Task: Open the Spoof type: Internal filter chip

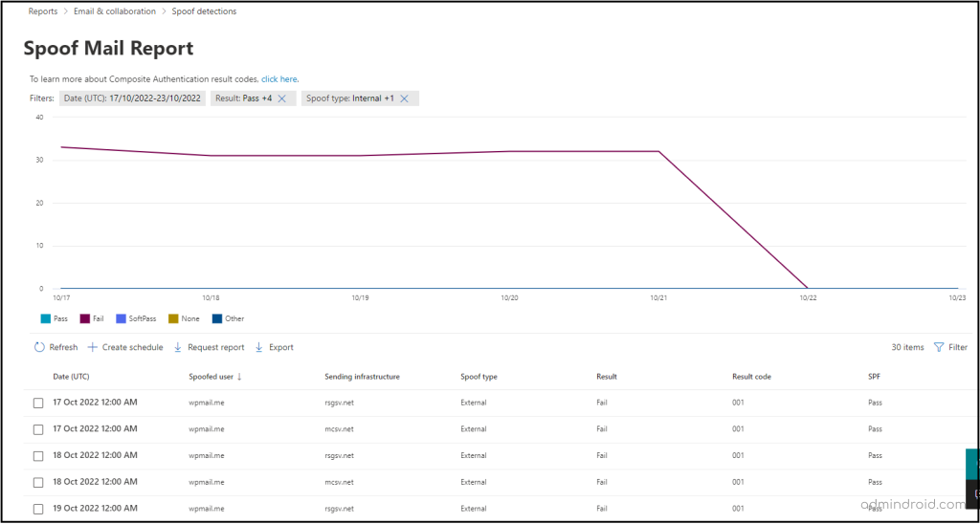Action: (x=350, y=98)
